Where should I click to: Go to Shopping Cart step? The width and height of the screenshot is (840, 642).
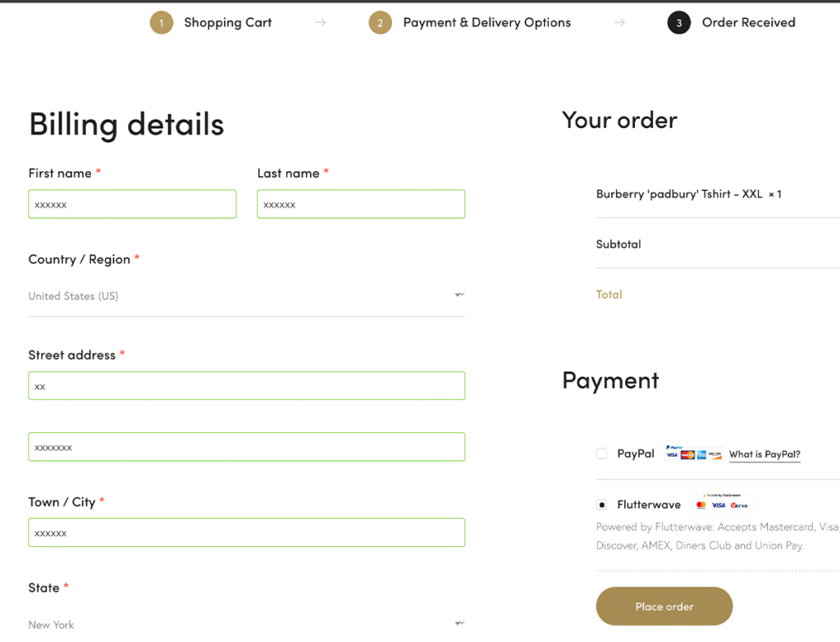(x=228, y=22)
